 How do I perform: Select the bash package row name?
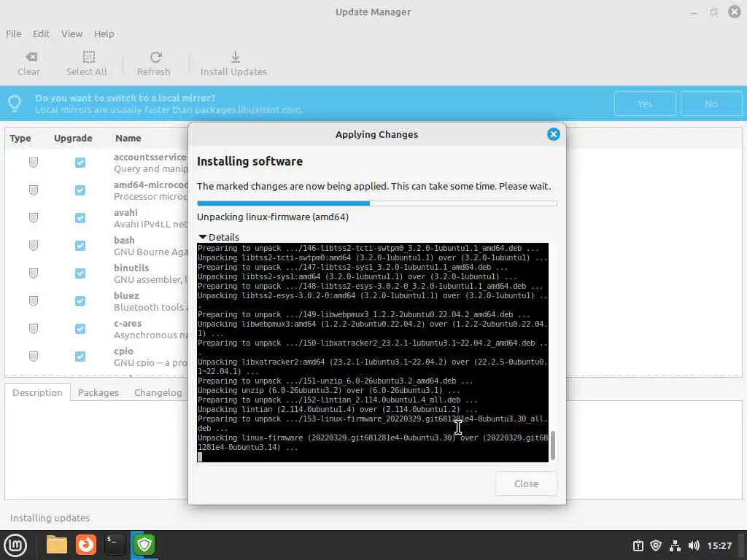click(124, 240)
